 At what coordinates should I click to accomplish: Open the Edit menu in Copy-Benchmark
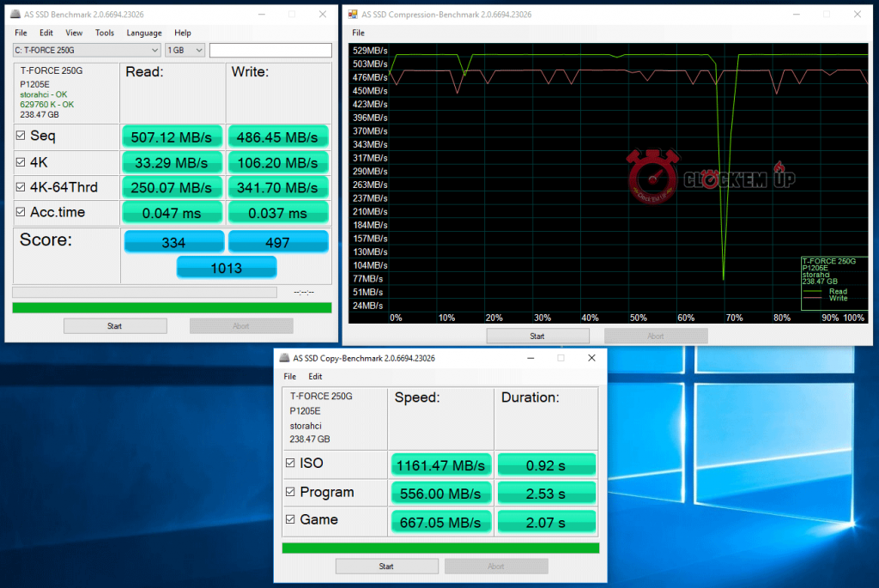coord(315,376)
